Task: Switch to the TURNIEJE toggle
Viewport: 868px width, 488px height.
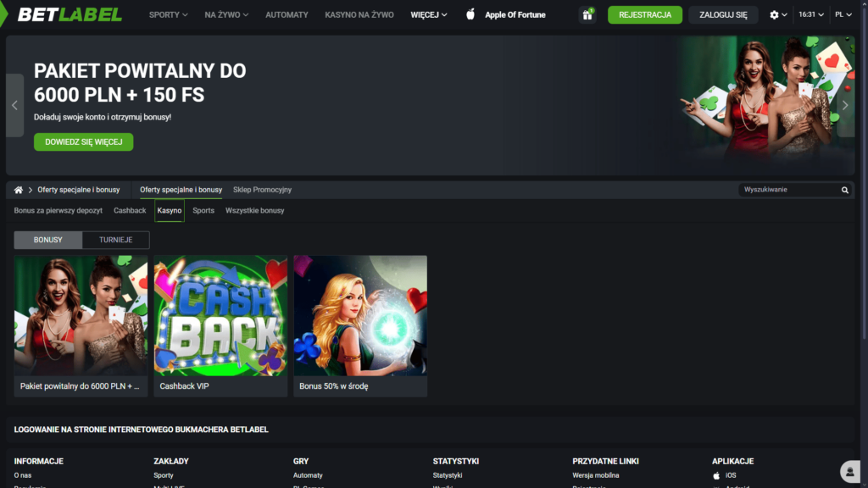Action: [116, 240]
